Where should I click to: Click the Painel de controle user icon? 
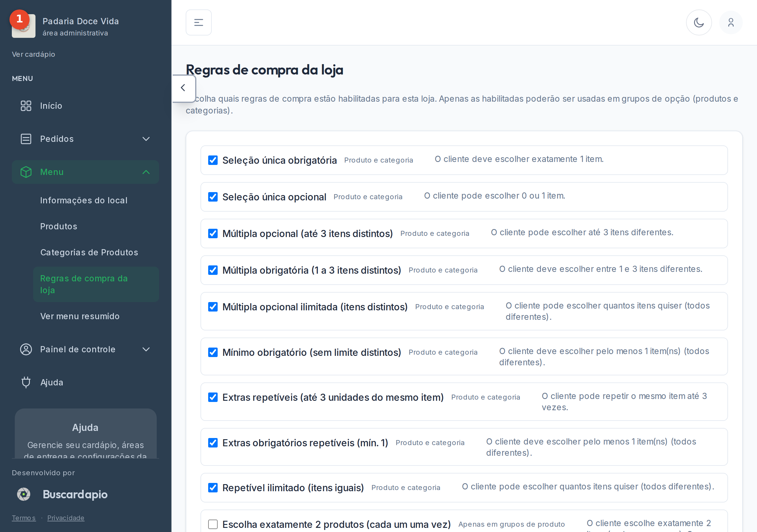(26, 349)
